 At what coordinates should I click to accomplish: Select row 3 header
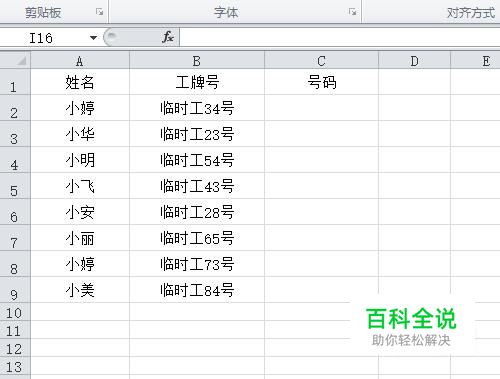click(15, 134)
